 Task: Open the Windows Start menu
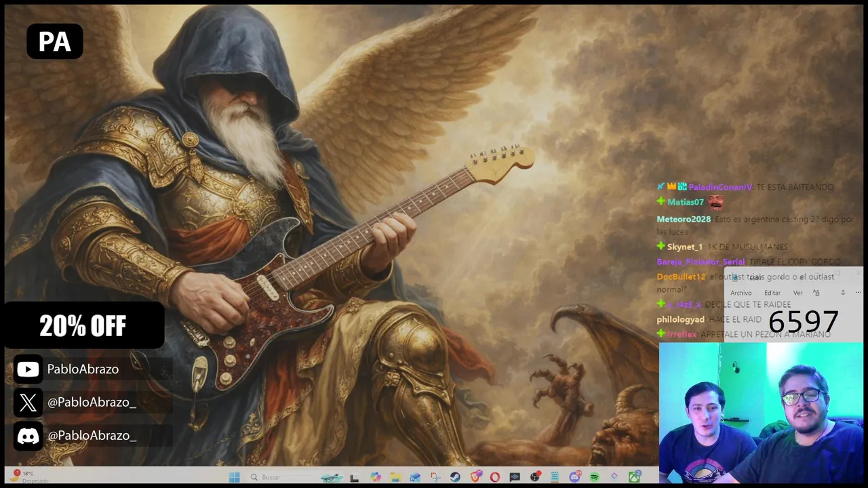tap(234, 477)
